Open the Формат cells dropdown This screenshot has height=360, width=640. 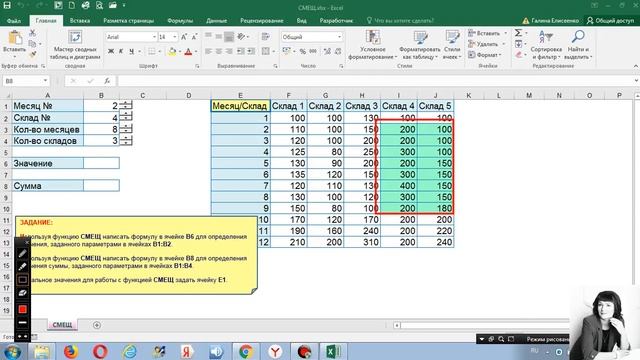[484, 55]
